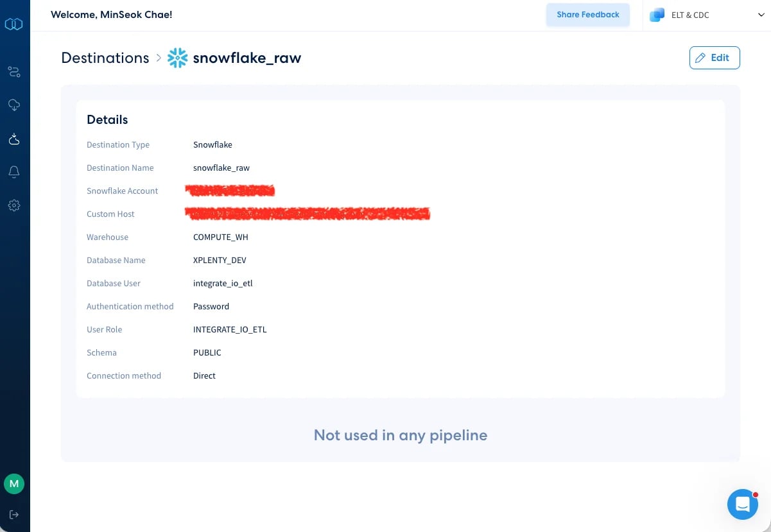Open the ELT & CDC dropdown
The height and width of the screenshot is (532, 771).
(707, 15)
